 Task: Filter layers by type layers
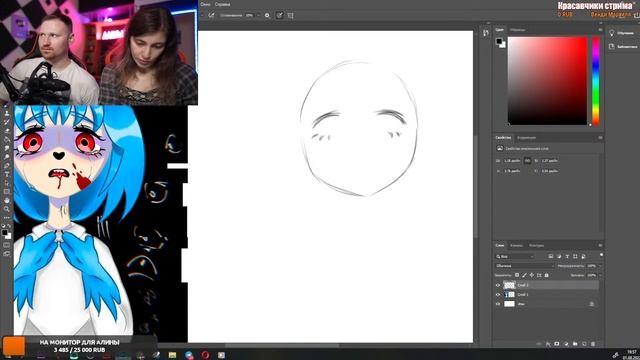coord(567,256)
